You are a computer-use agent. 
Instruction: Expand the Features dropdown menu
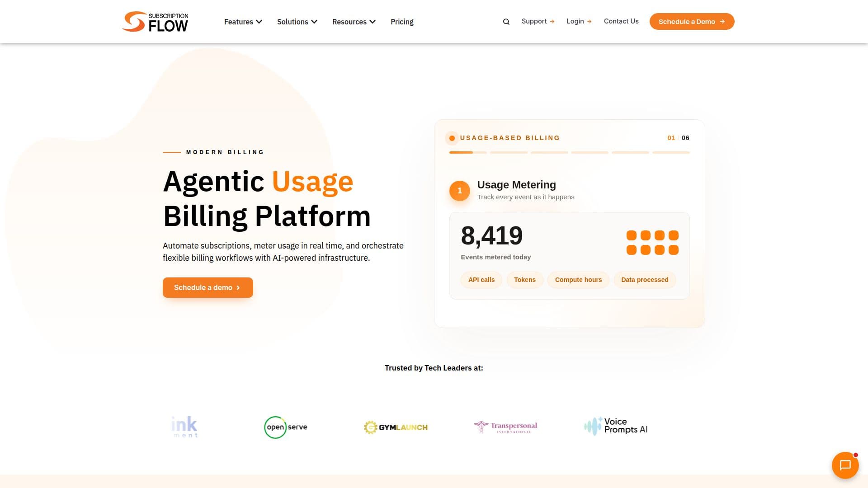tap(243, 22)
